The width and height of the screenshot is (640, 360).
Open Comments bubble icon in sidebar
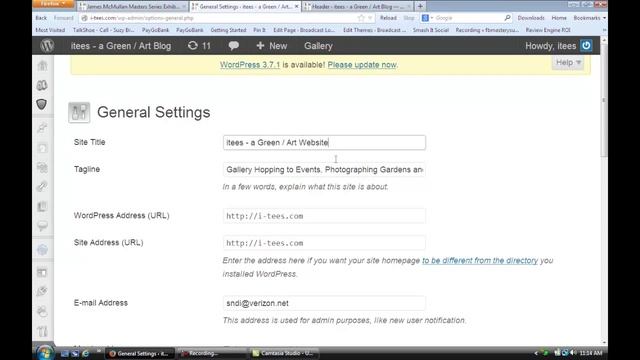(x=42, y=226)
